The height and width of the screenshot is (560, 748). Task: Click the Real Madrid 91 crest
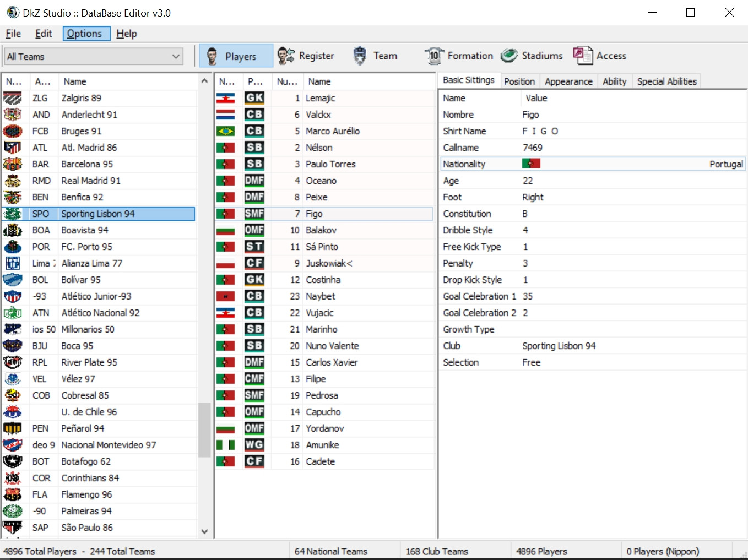point(13,181)
